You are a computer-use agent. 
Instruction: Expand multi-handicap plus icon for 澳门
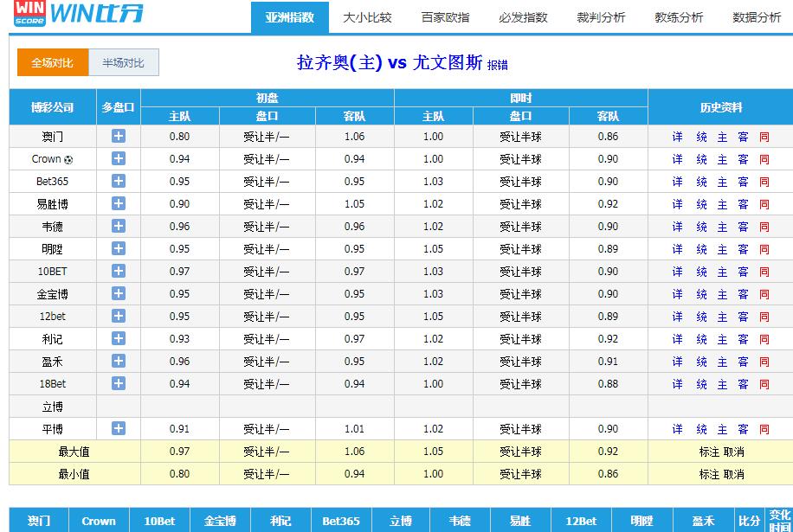(x=119, y=136)
